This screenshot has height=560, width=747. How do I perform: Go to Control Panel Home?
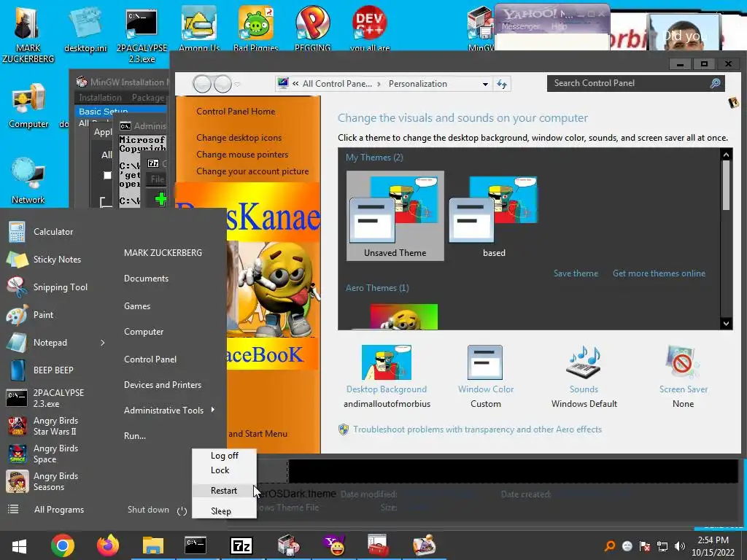pos(236,112)
